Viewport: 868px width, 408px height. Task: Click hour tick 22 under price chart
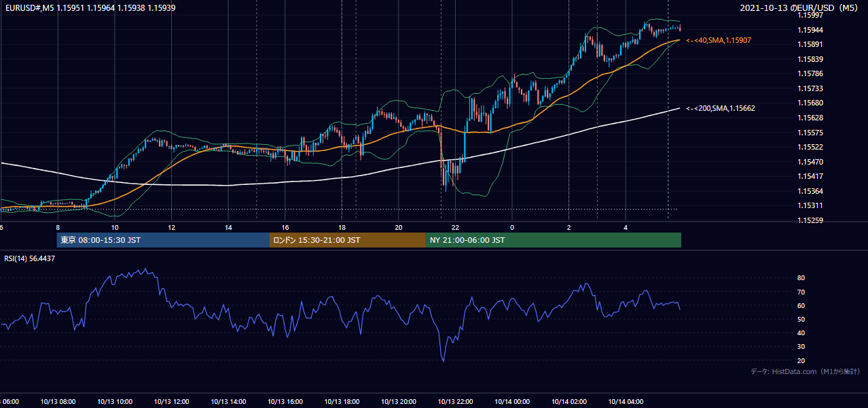coord(455,227)
